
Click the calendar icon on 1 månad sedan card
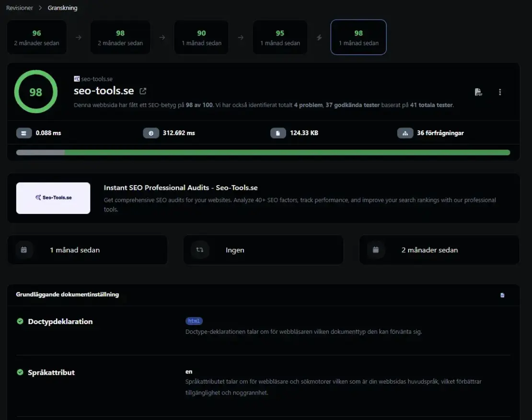point(24,249)
